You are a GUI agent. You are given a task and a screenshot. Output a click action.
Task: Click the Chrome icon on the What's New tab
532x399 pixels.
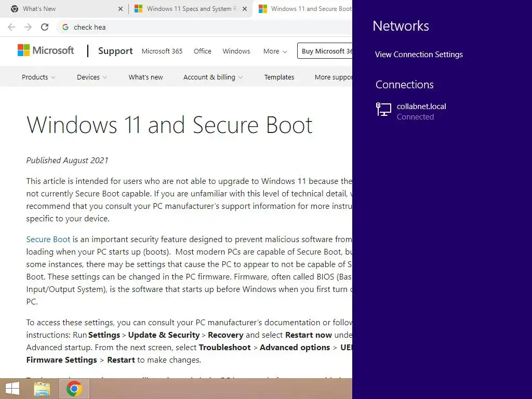pos(15,9)
